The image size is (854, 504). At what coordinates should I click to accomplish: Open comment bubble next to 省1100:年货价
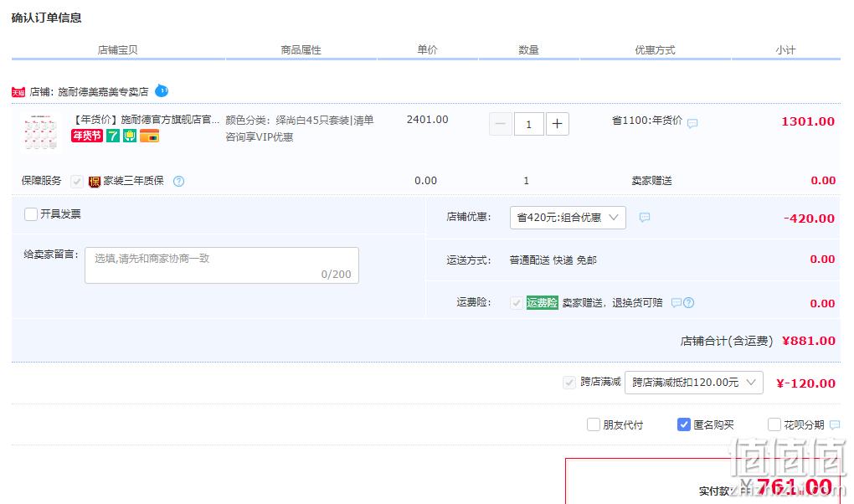coord(692,123)
